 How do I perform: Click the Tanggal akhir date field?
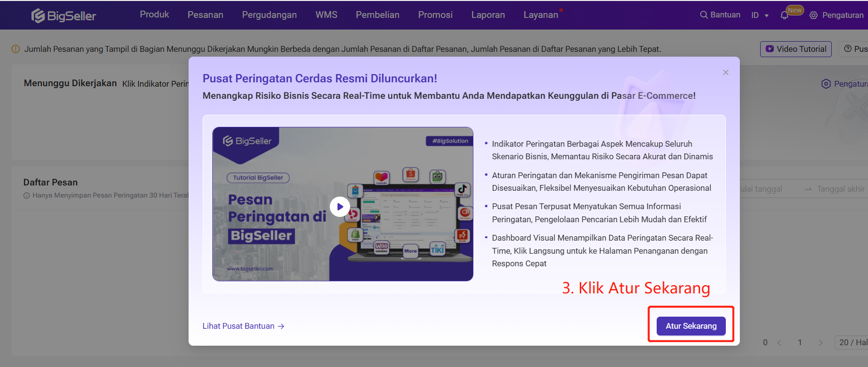840,189
